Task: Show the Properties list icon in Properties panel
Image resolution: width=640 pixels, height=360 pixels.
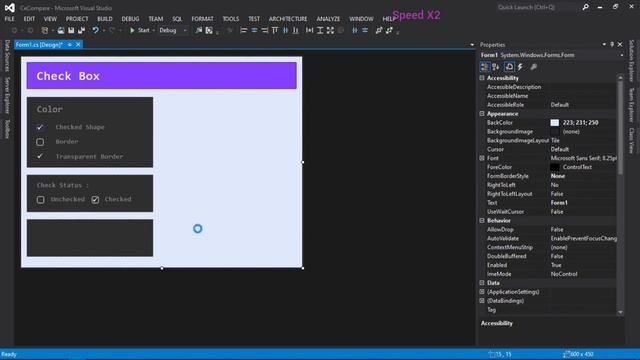Action: coord(509,67)
